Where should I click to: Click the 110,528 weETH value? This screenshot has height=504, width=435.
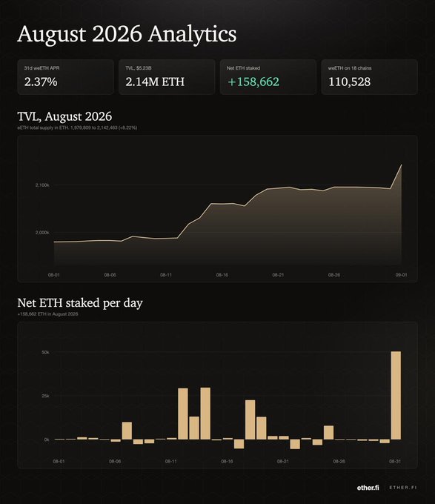pos(349,82)
